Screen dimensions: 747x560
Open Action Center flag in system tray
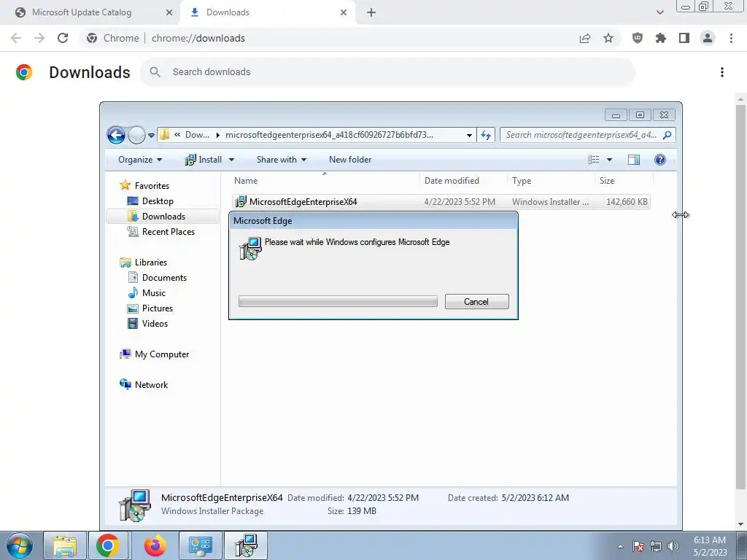[638, 546]
